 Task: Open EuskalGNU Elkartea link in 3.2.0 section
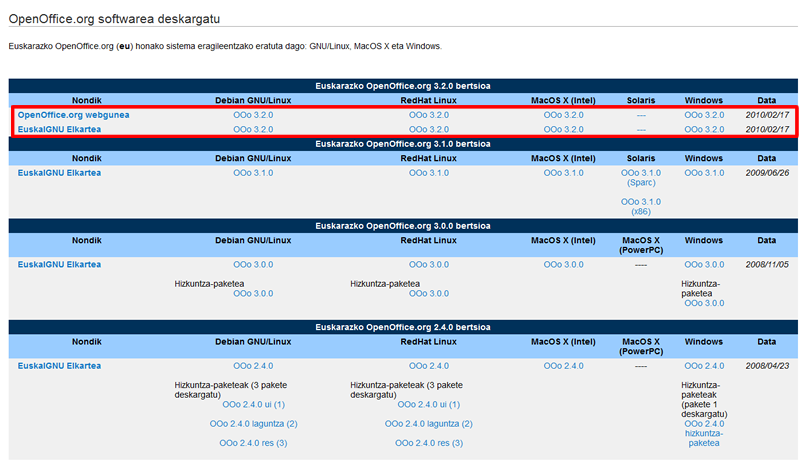tap(59, 129)
